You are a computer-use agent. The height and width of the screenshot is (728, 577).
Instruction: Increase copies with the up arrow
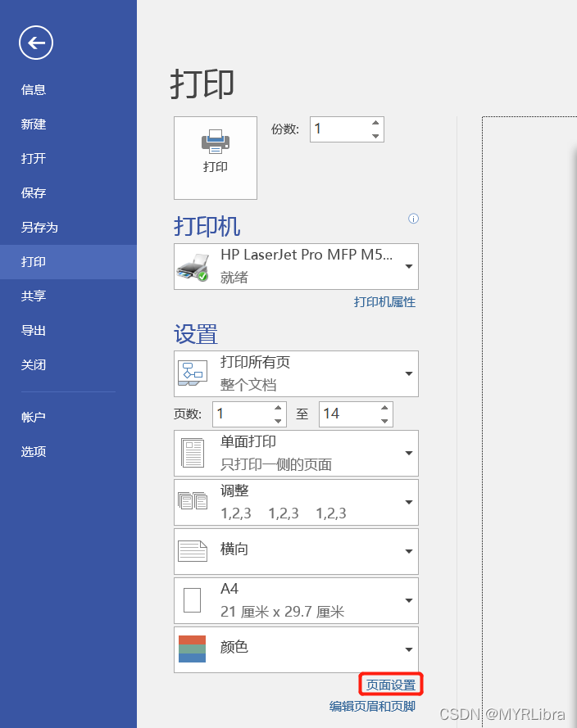[375, 123]
